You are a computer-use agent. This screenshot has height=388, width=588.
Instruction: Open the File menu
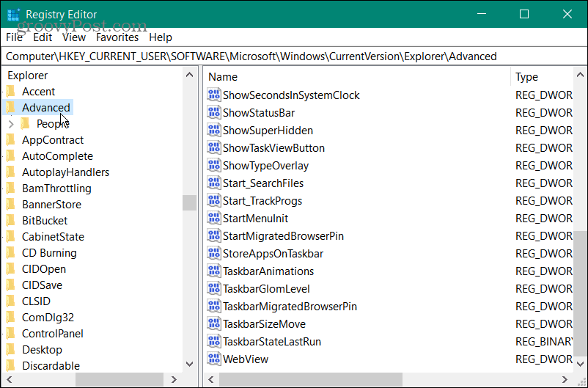tap(15, 37)
